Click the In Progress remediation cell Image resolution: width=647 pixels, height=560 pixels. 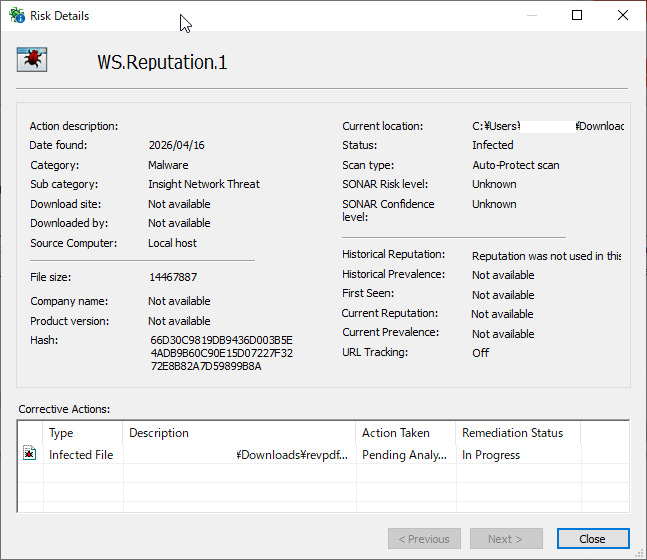click(491, 454)
